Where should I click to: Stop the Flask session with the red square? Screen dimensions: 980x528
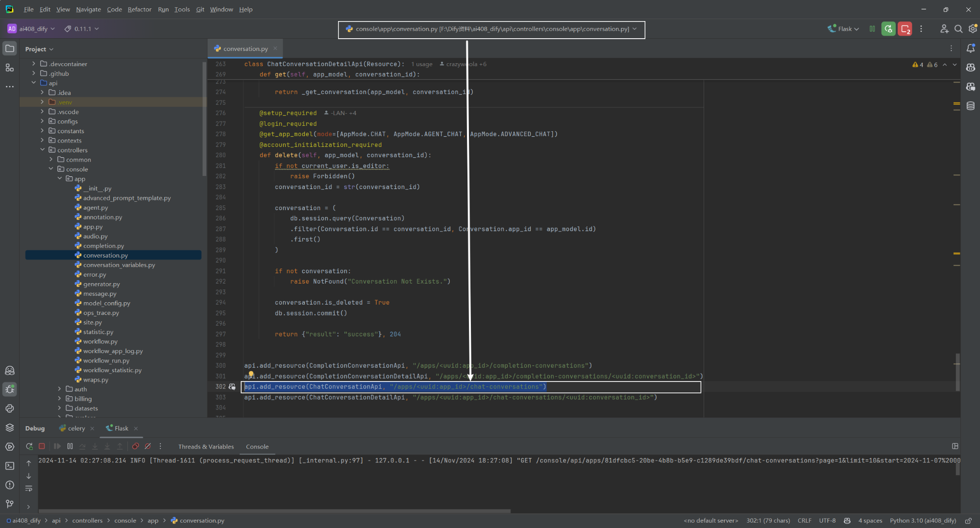tap(42, 446)
